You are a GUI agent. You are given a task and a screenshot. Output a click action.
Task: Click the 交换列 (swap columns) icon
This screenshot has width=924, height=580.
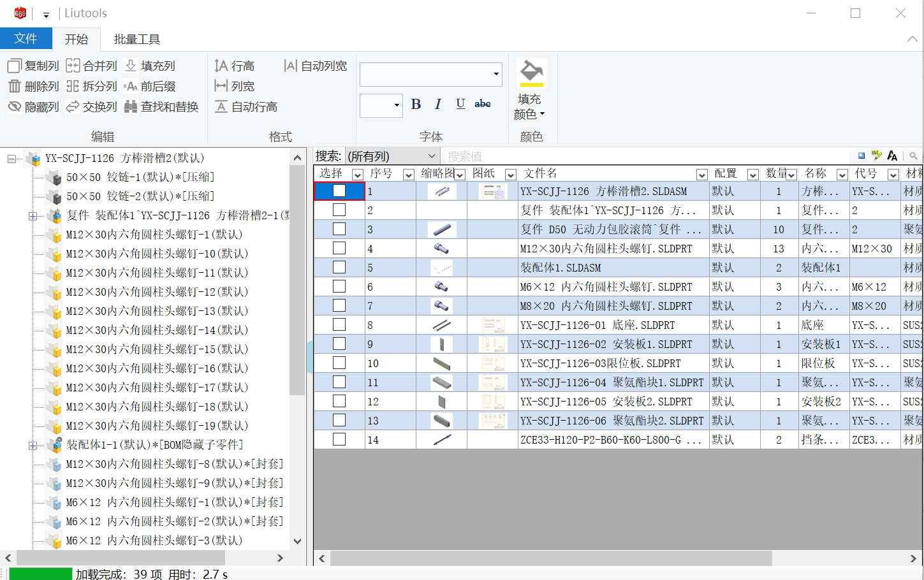(x=73, y=106)
